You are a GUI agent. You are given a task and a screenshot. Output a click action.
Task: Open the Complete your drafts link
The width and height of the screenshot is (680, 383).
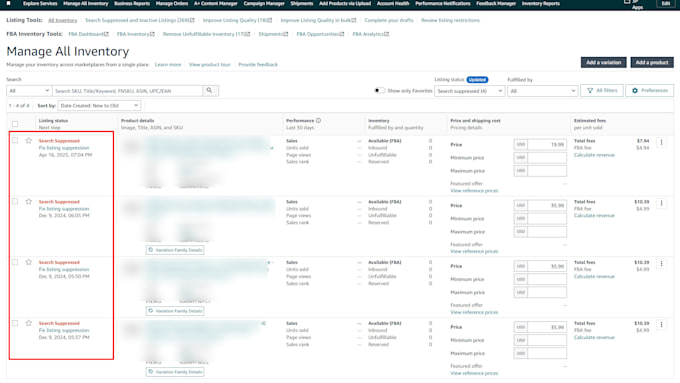coord(389,20)
